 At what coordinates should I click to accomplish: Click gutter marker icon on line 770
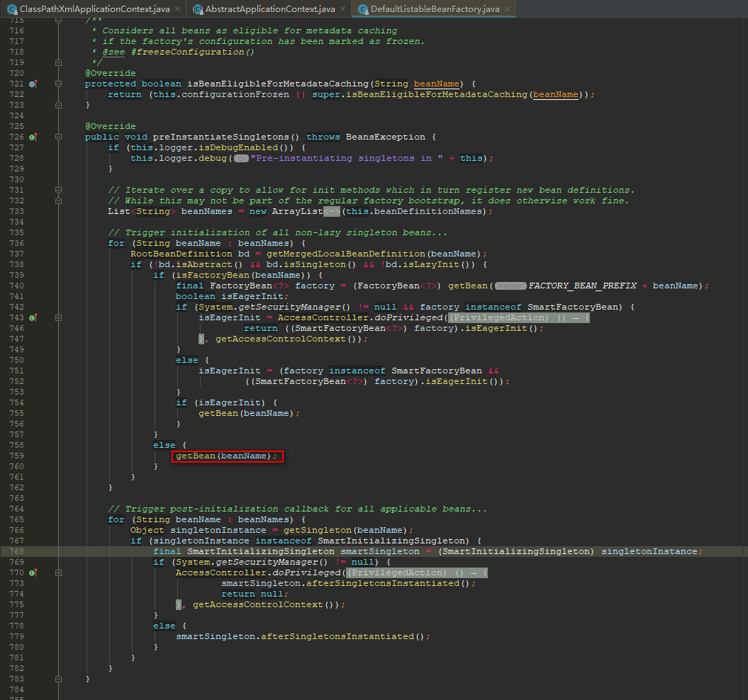(33, 572)
